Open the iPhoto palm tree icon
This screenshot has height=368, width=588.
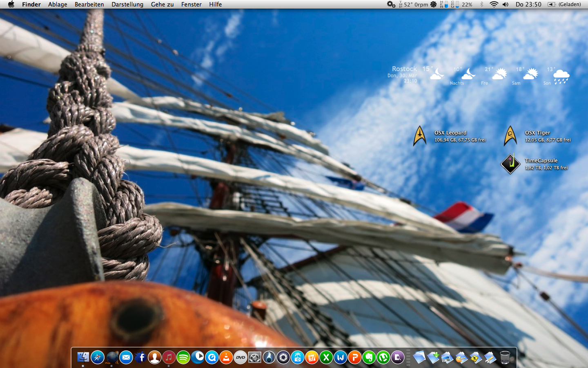298,357
